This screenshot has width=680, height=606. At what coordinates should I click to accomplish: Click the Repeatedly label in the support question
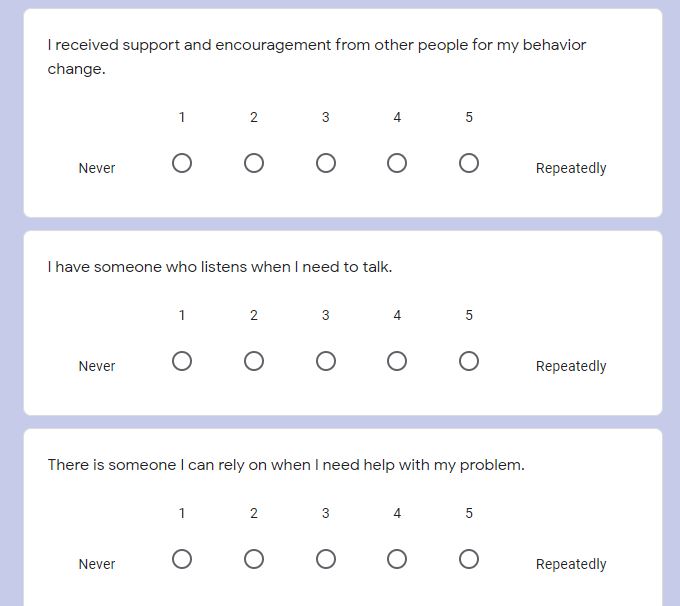(x=571, y=169)
